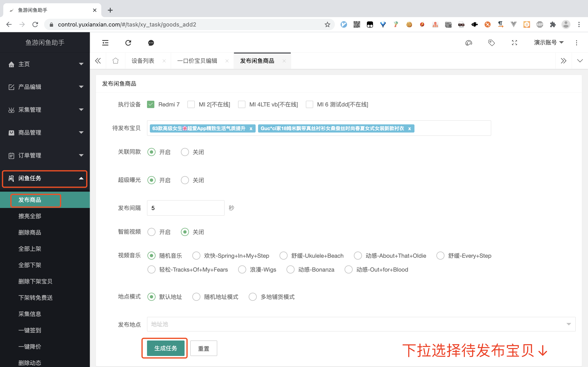Screen dimensions: 588x367
Task: Switch to the 设备列表 tab
Action: [x=143, y=61]
